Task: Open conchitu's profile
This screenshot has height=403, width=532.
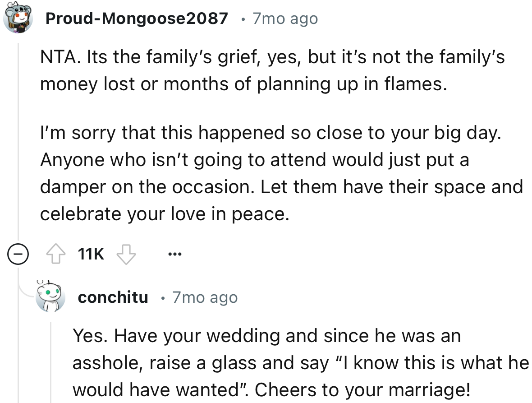Action: pos(113,297)
